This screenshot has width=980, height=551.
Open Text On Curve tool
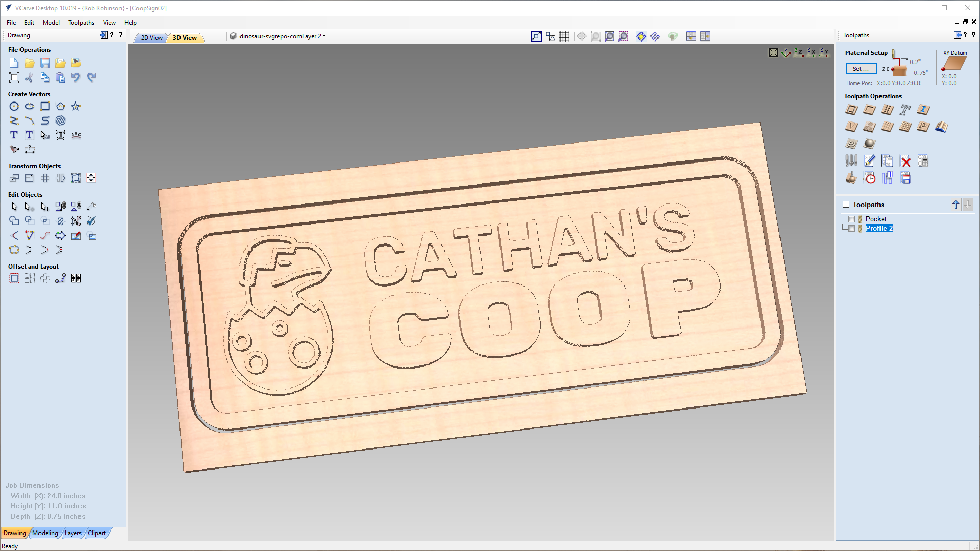point(76,135)
